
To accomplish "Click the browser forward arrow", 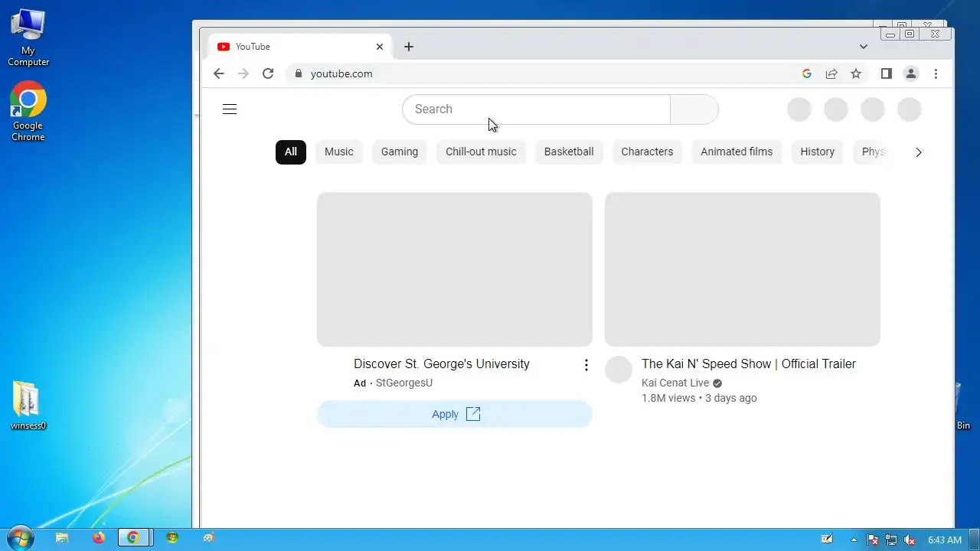I will pos(243,73).
